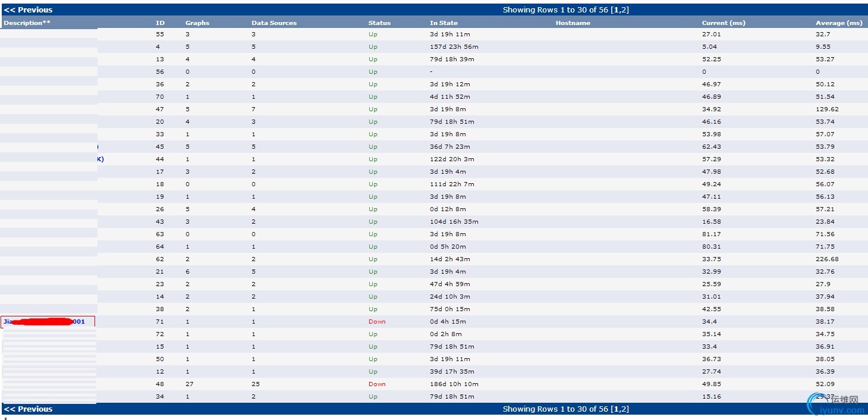Viewport: 868px width, 420px height.
Task: Click Average value 38.17
Action: click(x=825, y=321)
